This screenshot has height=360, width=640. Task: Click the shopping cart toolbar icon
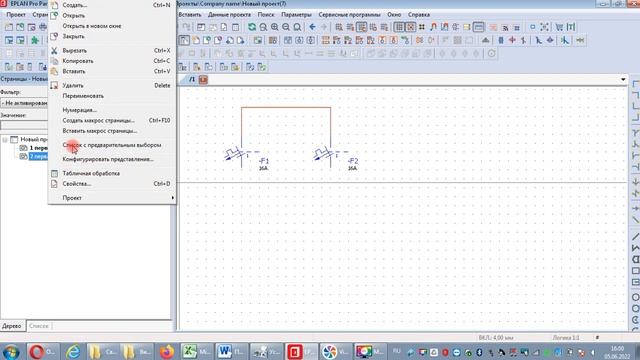pyautogui.click(x=559, y=27)
